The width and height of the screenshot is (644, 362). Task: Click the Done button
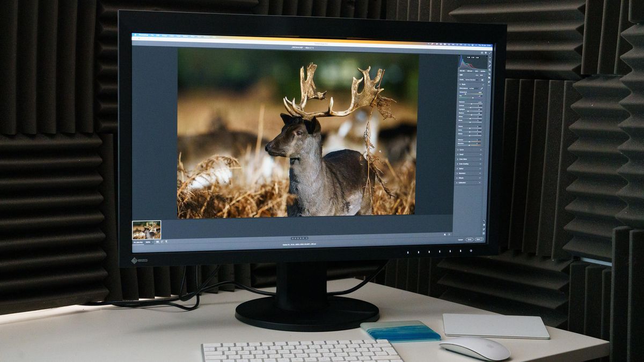point(470,239)
